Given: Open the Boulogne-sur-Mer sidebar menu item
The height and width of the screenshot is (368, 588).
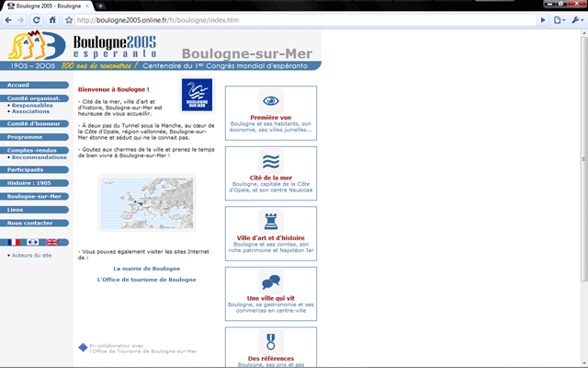Looking at the screenshot, I should [34, 196].
